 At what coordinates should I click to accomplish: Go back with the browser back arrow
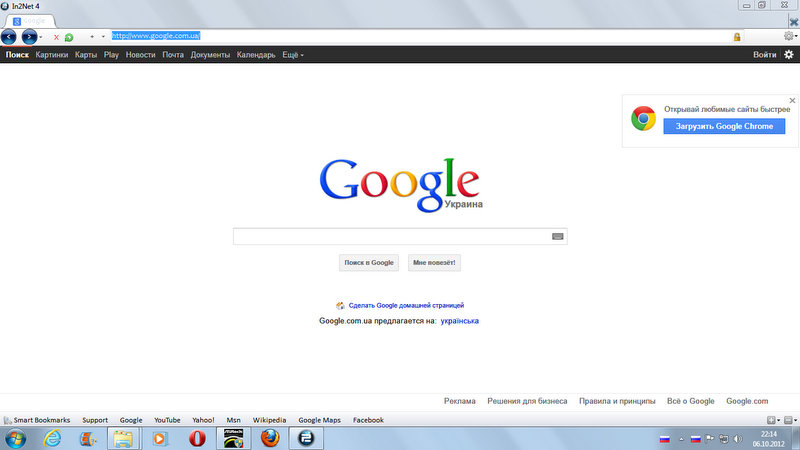[x=9, y=37]
